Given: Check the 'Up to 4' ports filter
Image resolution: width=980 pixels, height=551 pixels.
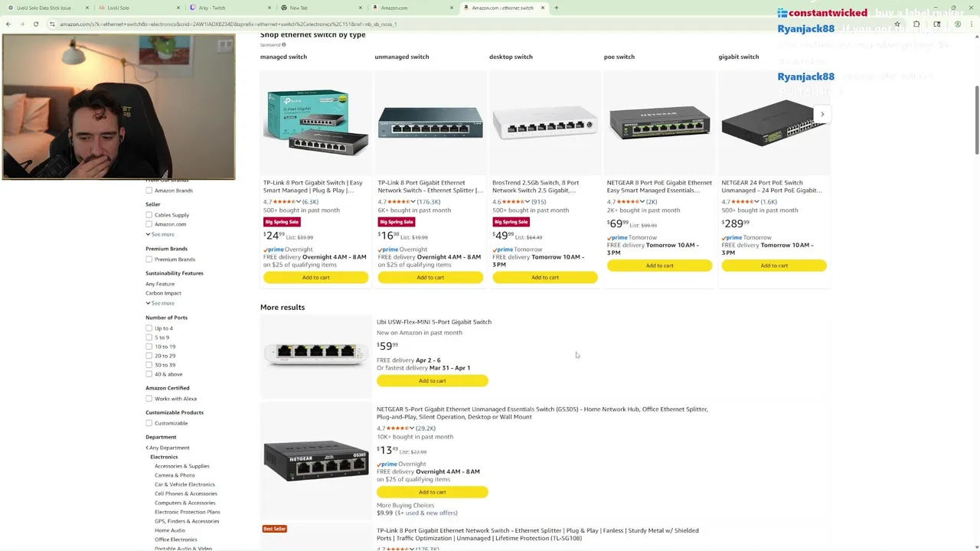Looking at the screenshot, I should pyautogui.click(x=149, y=328).
